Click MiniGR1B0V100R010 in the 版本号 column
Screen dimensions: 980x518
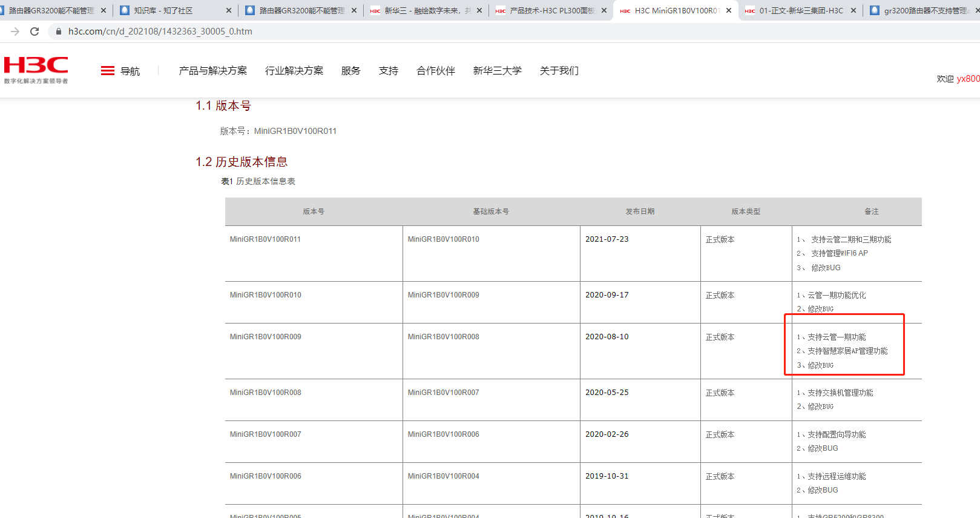coord(265,295)
